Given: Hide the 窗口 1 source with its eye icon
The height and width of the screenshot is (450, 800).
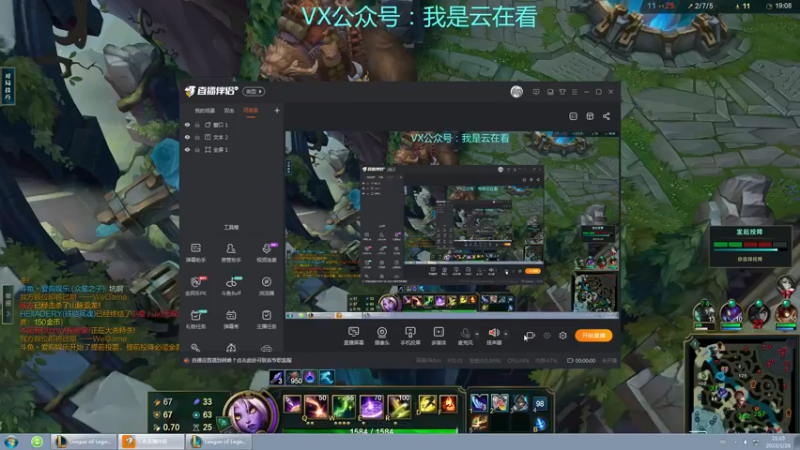Looking at the screenshot, I should (187, 124).
